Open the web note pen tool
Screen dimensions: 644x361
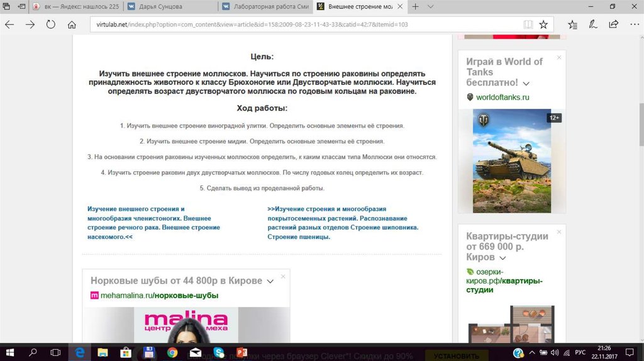click(592, 25)
